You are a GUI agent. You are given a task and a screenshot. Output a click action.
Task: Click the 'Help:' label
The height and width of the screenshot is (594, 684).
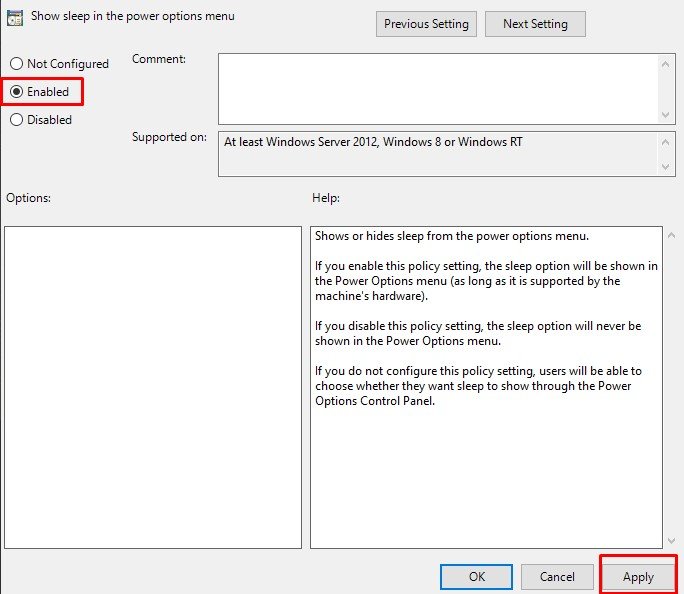(326, 198)
